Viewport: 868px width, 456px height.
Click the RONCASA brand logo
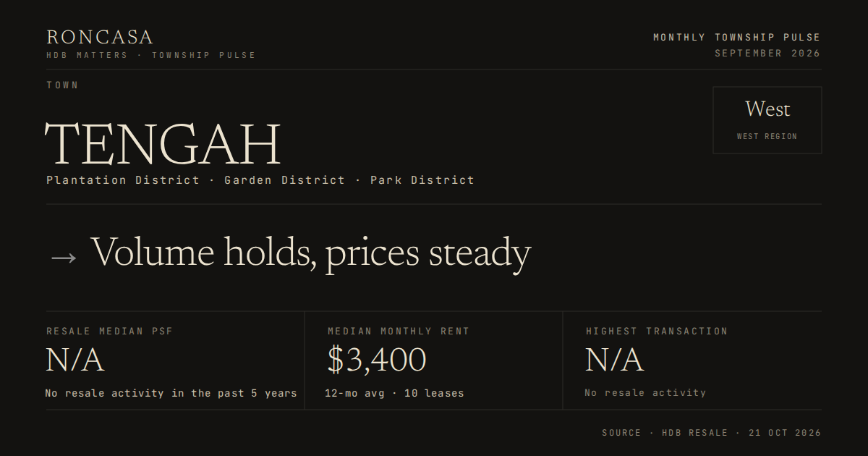(x=100, y=37)
